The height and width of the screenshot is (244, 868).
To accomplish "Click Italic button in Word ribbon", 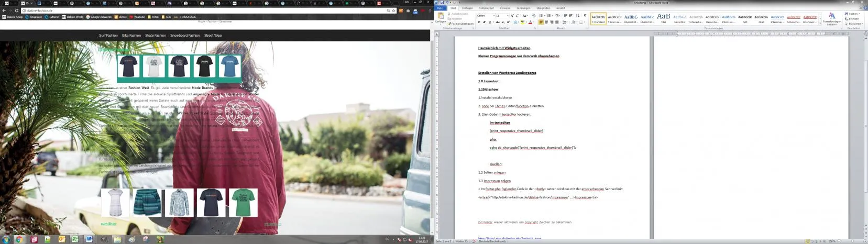I will (484, 22).
